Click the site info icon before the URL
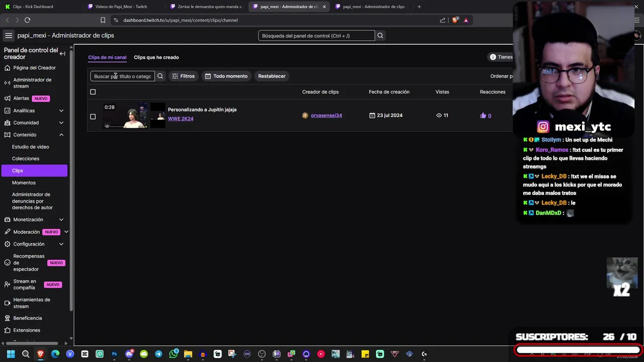 point(116,20)
